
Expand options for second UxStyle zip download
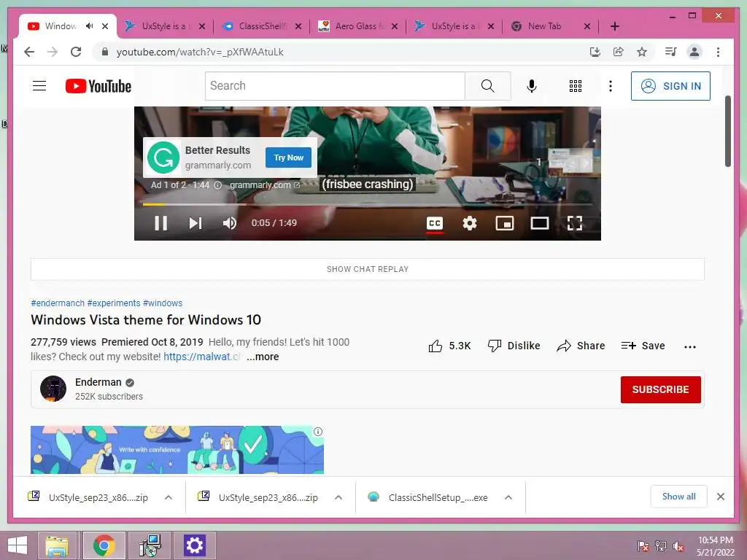338,497
